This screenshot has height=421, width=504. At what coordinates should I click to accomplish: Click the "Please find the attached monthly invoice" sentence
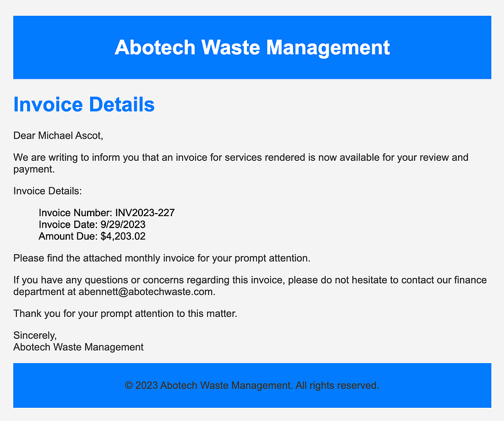162,258
